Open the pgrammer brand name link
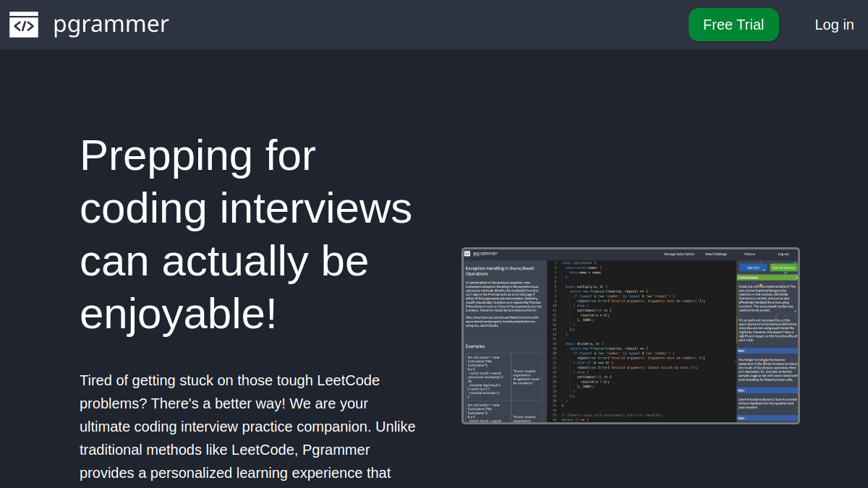868x488 pixels. pos(111,25)
